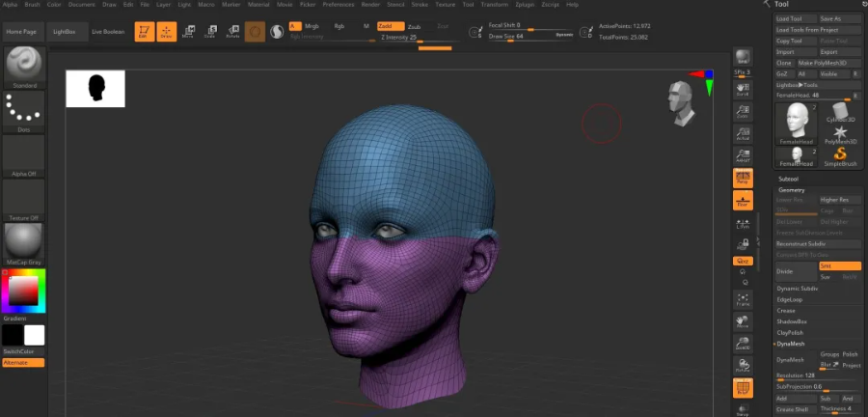Click the Make PolyMesh3D button
This screenshot has height=417, width=868.
828,63
